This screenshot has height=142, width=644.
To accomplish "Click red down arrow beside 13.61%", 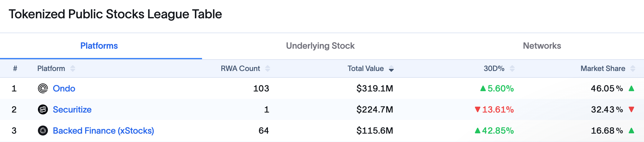I will 478,109.
